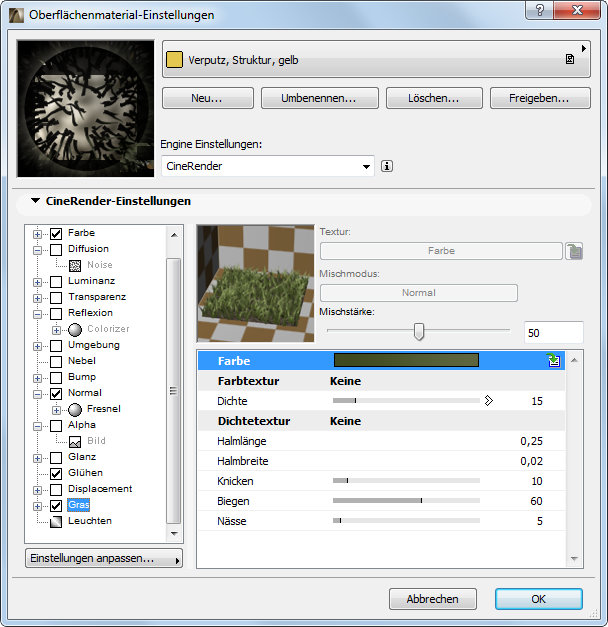608x627 pixels.
Task: Uncheck the Glühen checkbox
Action: pyautogui.click(x=56, y=473)
